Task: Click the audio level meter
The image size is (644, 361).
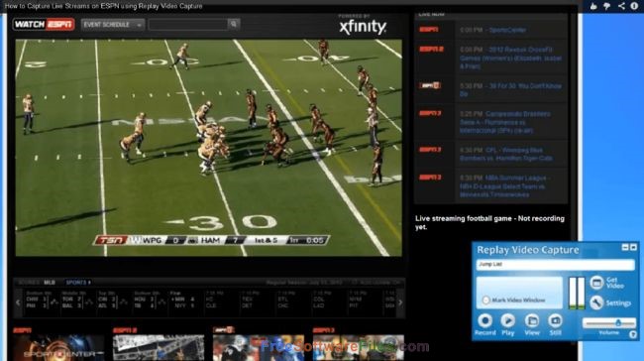Action: coord(577,293)
